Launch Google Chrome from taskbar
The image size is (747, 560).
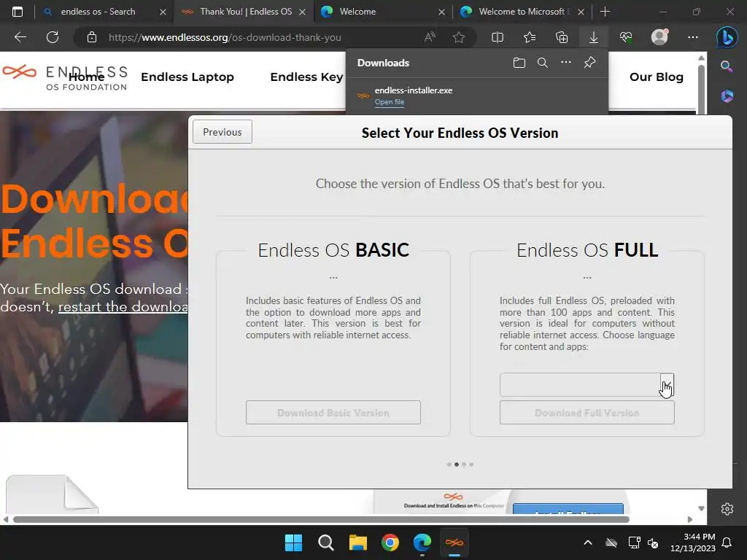390,542
